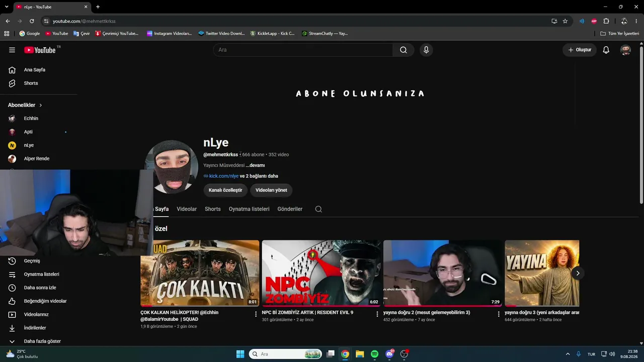This screenshot has height=362, width=644.
Task: Open OBS Studio from the taskbar
Action: pyautogui.click(x=404, y=354)
